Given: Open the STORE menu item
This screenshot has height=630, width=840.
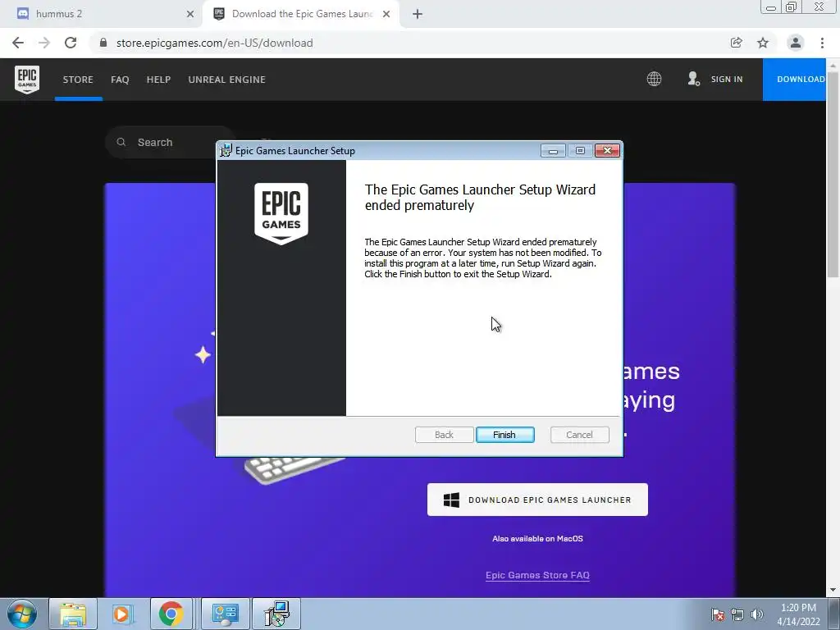Looking at the screenshot, I should (78, 80).
